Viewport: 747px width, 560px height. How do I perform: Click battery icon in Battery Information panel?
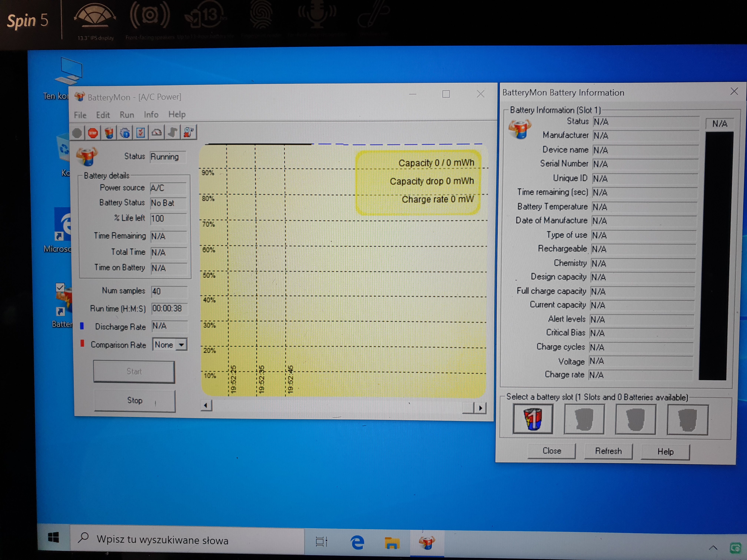520,129
